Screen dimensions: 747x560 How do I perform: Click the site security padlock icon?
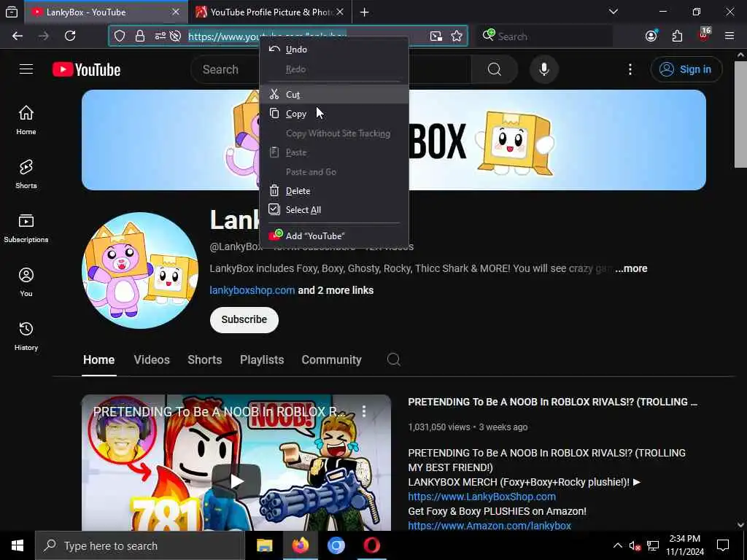click(x=139, y=36)
